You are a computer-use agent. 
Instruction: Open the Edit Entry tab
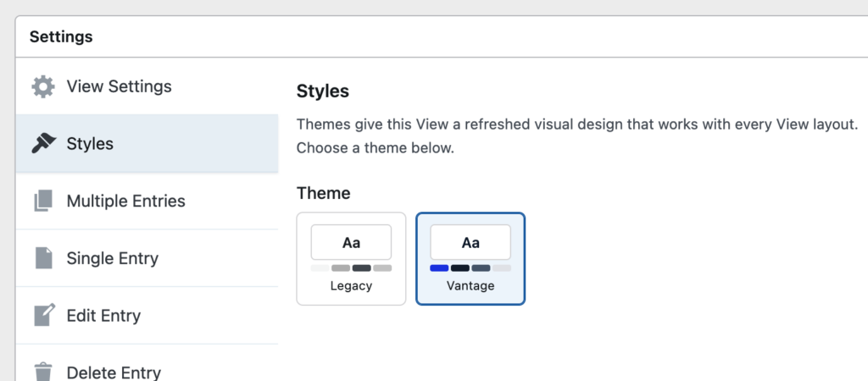coord(147,315)
